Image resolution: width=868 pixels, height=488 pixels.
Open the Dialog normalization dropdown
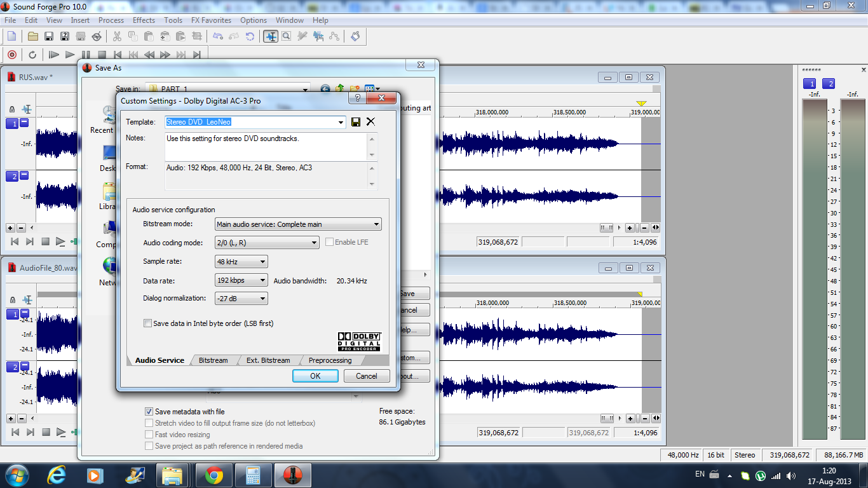(x=263, y=299)
